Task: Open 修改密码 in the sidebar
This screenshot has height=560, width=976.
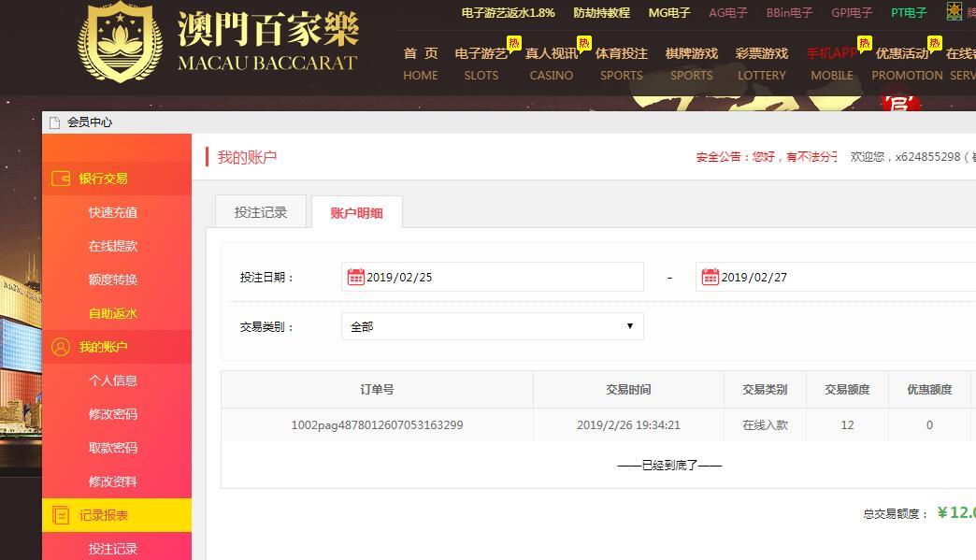Action: pyautogui.click(x=113, y=414)
